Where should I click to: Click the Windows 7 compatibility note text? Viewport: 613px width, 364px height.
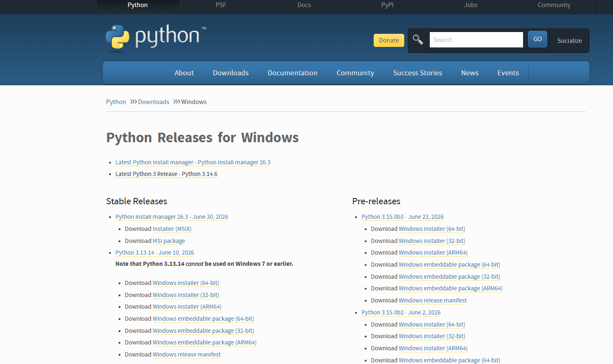tap(204, 264)
